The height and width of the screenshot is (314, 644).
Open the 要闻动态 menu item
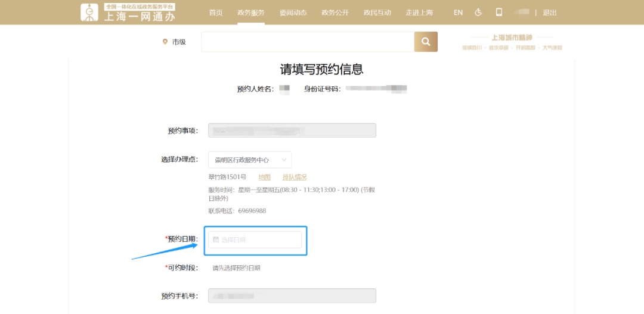pos(293,13)
